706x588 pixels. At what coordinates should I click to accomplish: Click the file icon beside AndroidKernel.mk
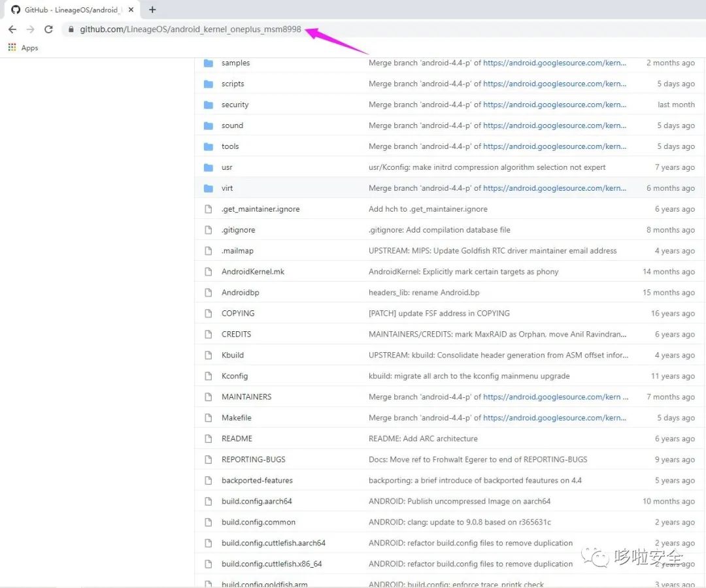coord(208,272)
